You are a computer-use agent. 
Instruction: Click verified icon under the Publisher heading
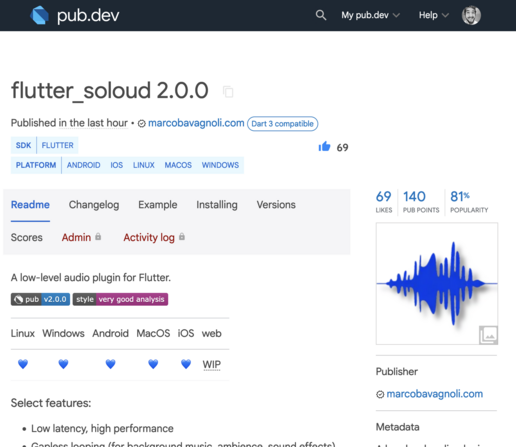380,395
